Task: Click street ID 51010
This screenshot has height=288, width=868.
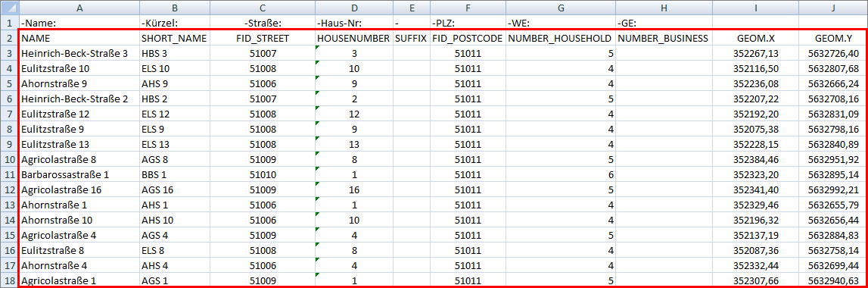Action: click(x=263, y=174)
